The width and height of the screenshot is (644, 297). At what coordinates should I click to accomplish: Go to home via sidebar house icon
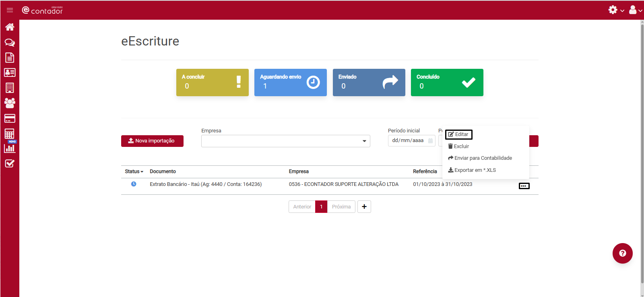10,27
